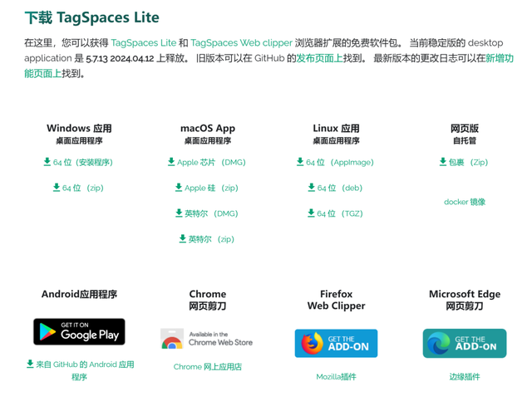This screenshot has height=406, width=532.
Task: Download macOS Apple 芯片 (DMG)
Action: 207,163
